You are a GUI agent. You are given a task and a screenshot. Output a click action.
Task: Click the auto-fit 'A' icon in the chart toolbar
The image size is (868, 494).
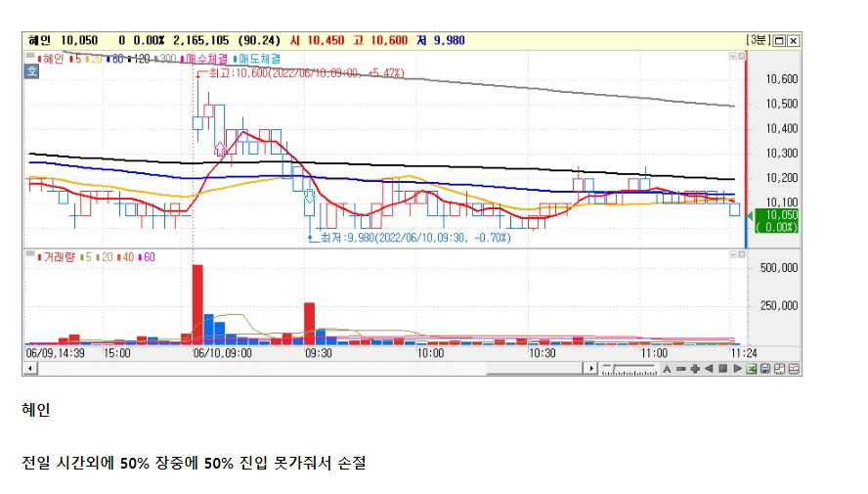[x=667, y=369]
